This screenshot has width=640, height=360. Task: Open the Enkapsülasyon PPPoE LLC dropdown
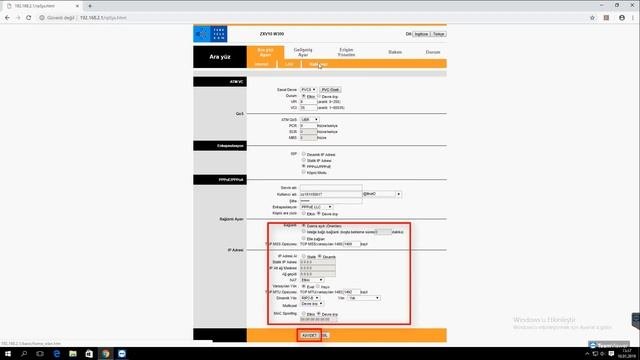[x=316, y=207]
